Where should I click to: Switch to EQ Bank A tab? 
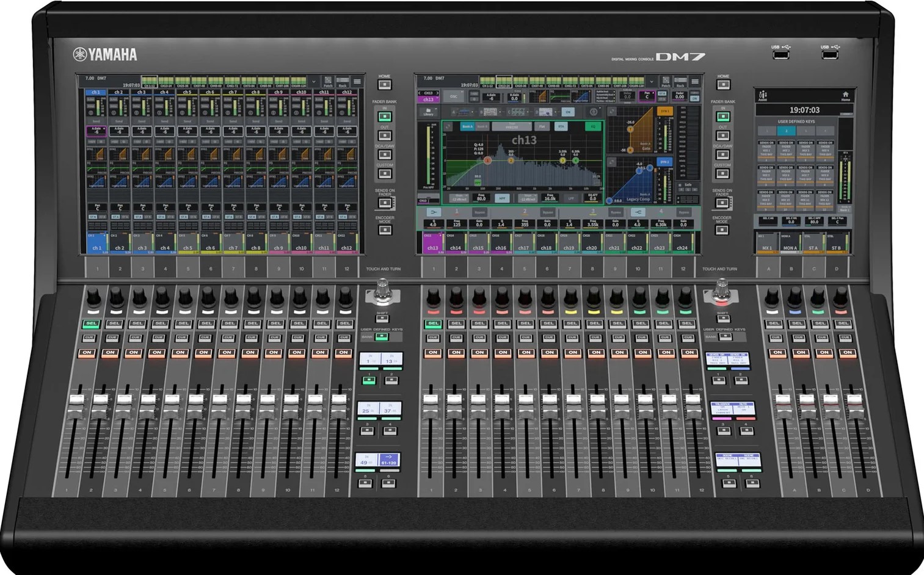click(467, 127)
